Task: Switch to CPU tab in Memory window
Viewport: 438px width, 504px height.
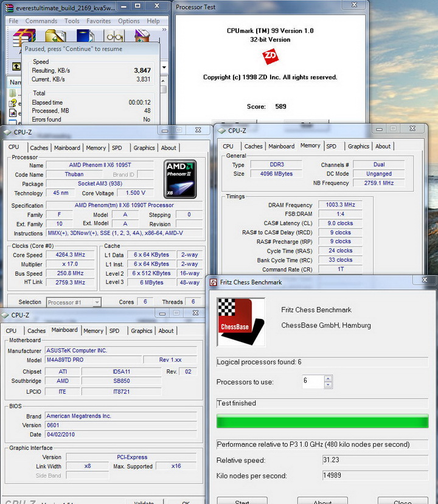Action: pos(228,146)
